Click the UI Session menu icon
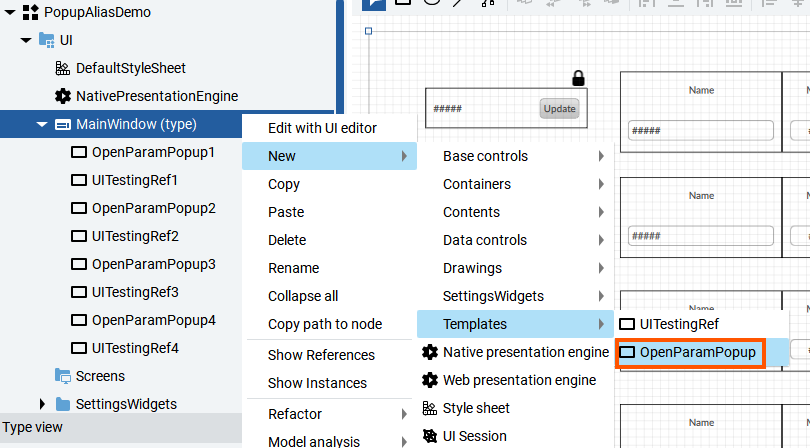 click(x=430, y=436)
